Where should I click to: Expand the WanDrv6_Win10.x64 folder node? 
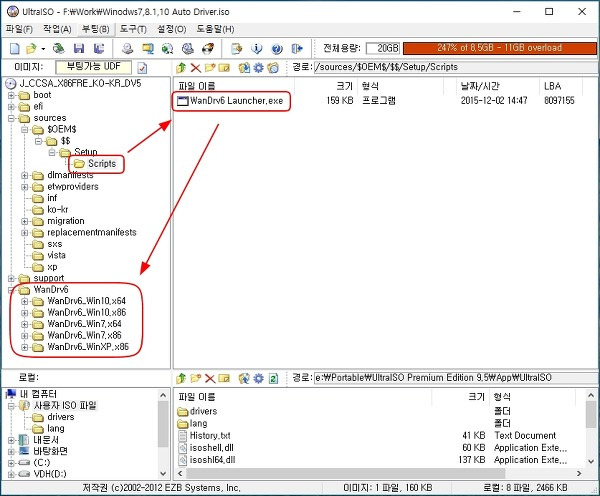coord(24,301)
